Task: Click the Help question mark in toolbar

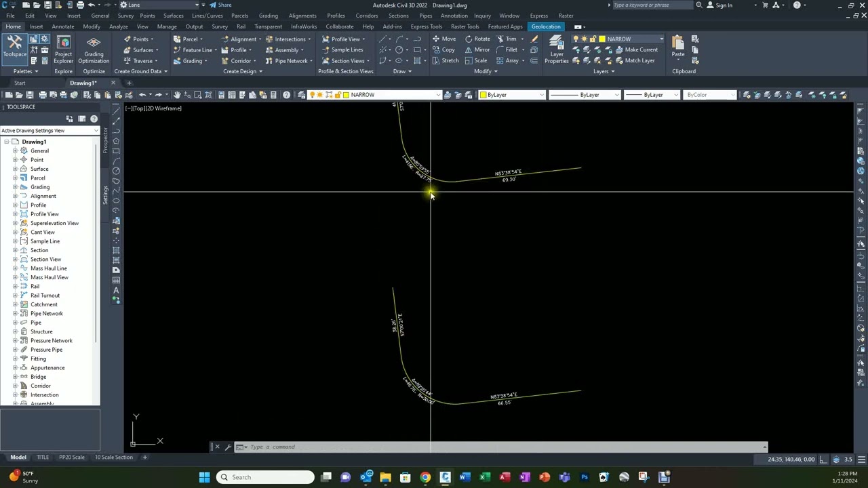Action: click(x=286, y=95)
